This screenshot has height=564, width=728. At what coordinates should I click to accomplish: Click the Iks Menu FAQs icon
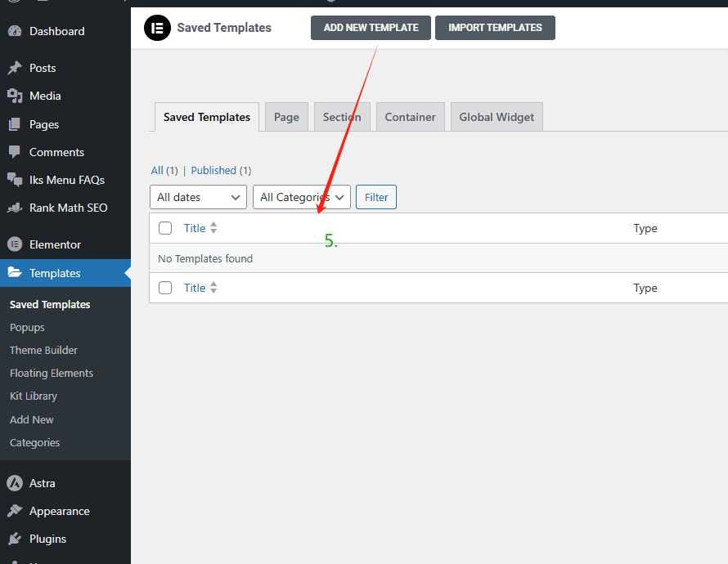click(x=15, y=180)
